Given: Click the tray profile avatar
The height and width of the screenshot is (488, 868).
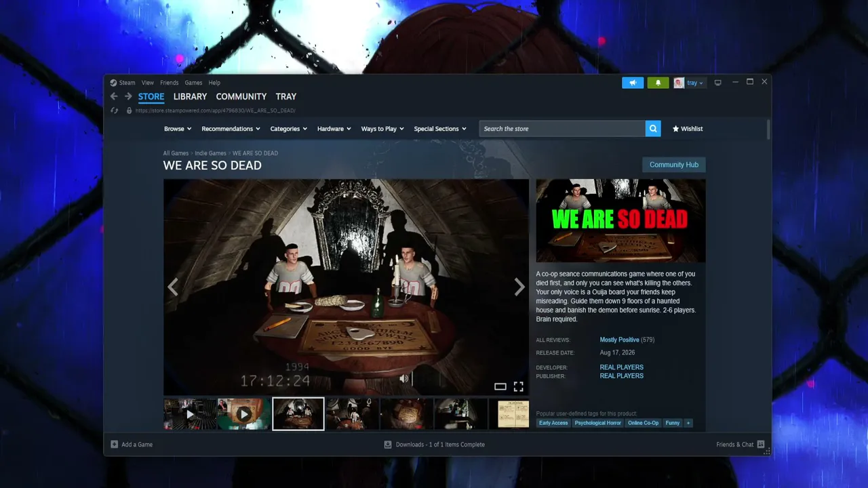Looking at the screenshot, I should click(679, 83).
